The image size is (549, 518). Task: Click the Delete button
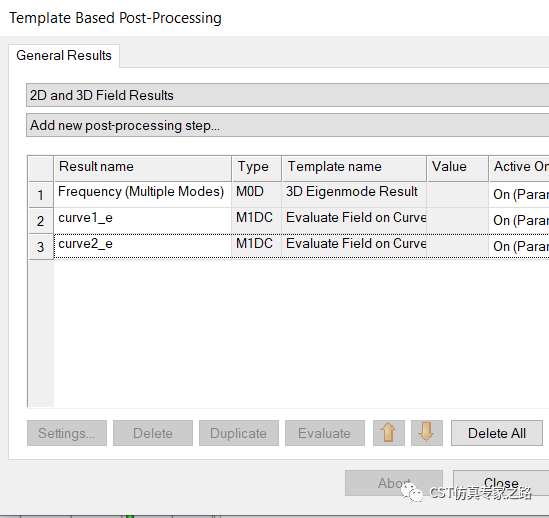(x=153, y=433)
